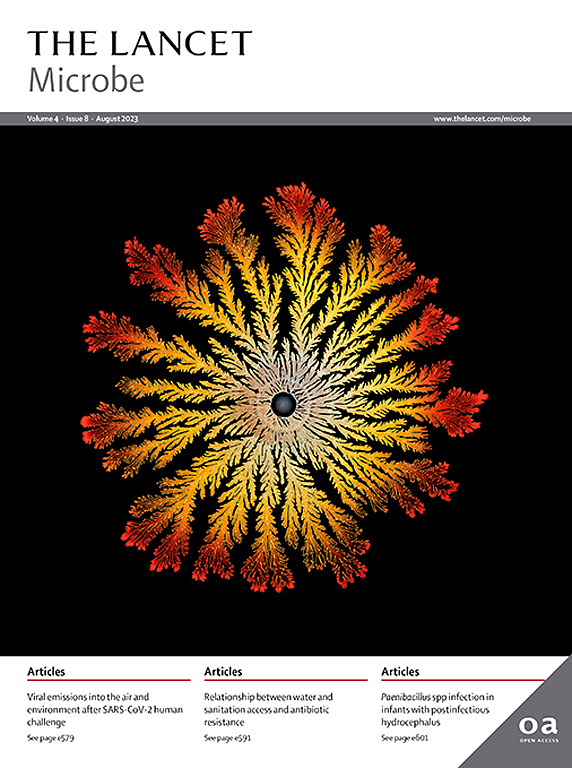Click the dark sphere at the colony center

point(284,404)
